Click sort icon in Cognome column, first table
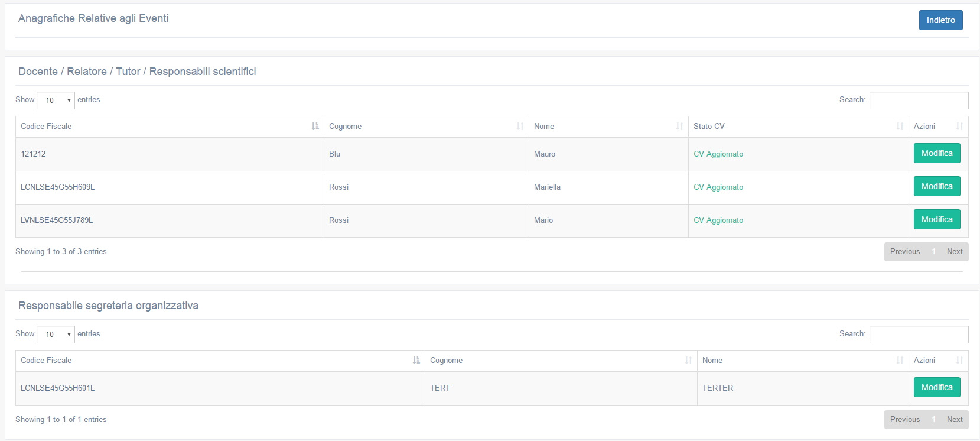This screenshot has width=980, height=441. [520, 127]
